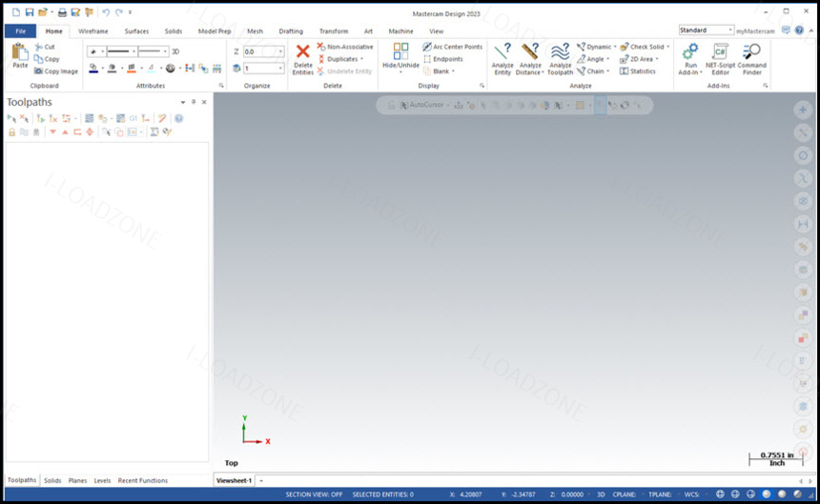This screenshot has width=820, height=504.
Task: Click the Endpoints display icon
Action: tap(427, 59)
